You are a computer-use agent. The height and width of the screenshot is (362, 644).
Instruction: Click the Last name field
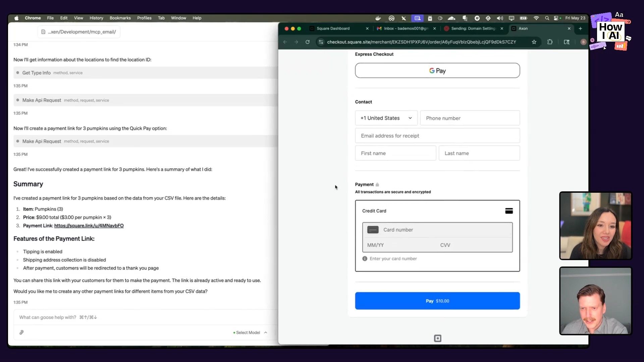[479, 153]
